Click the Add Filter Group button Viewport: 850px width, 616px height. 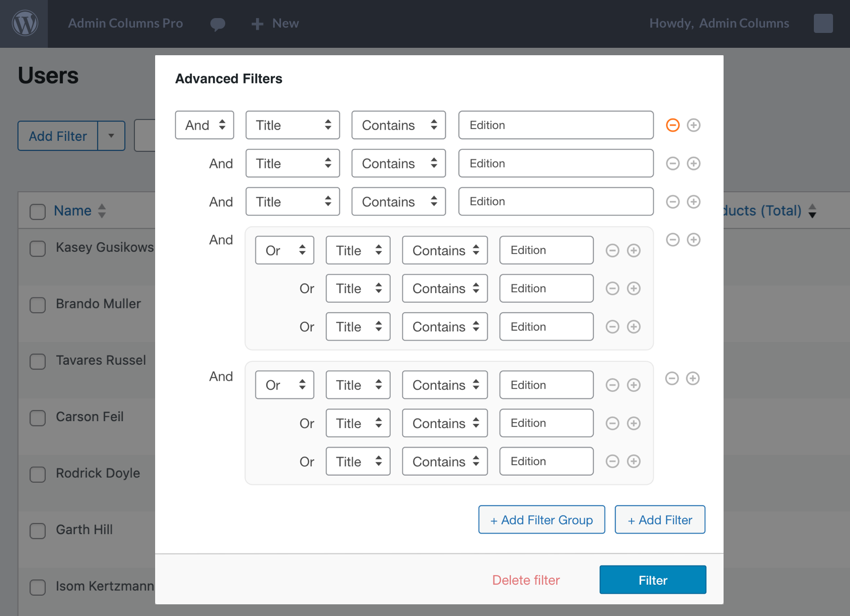pos(541,520)
